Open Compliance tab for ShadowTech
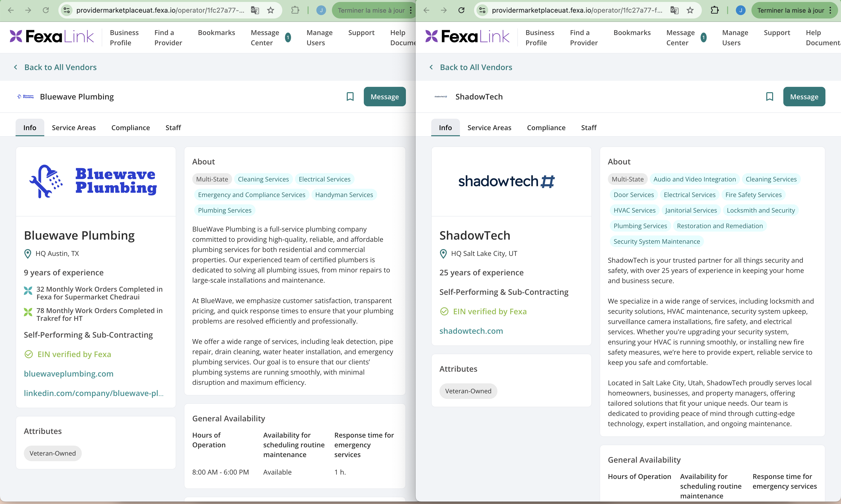Viewport: 841px width, 504px height. click(546, 128)
